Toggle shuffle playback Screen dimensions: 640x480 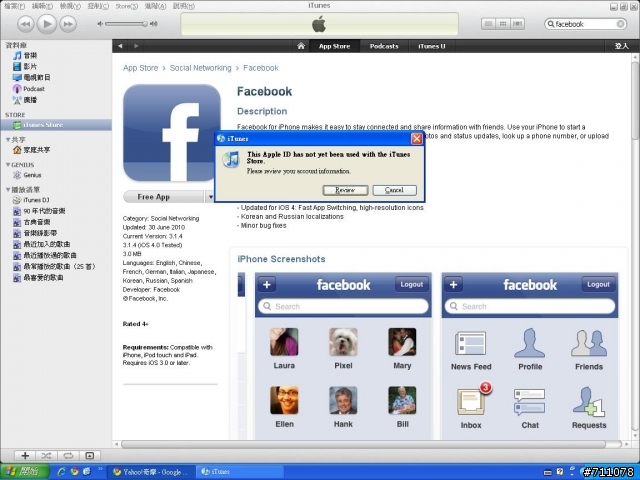pyautogui.click(x=46, y=456)
